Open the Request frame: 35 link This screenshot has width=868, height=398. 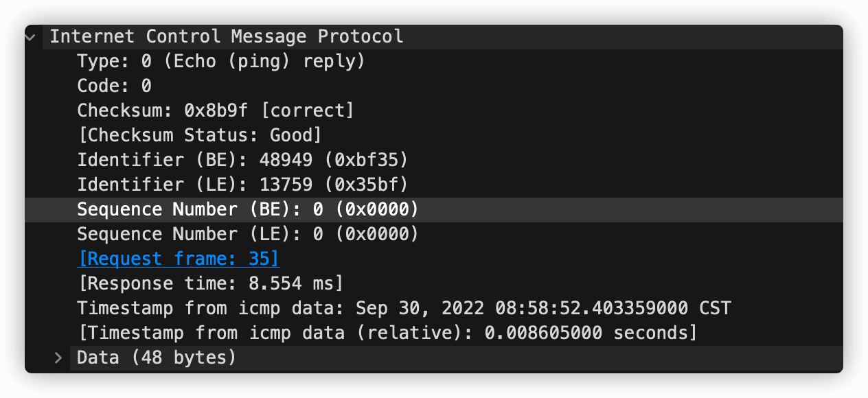coord(179,259)
